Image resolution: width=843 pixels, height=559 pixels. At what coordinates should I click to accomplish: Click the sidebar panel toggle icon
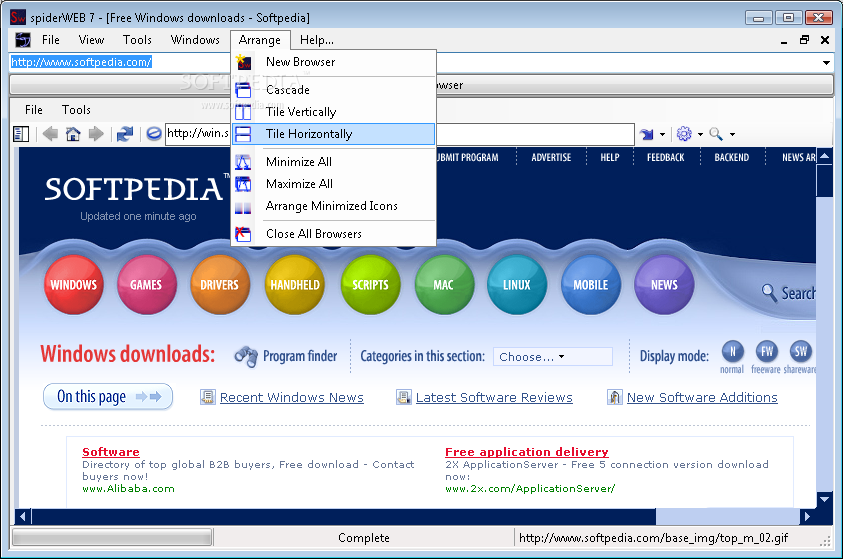pyautogui.click(x=21, y=134)
